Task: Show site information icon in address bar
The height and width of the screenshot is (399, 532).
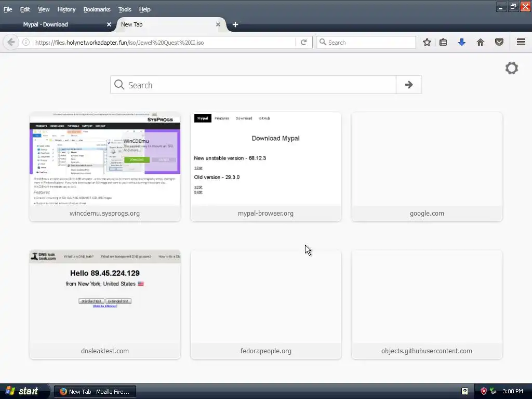Action: (x=26, y=43)
